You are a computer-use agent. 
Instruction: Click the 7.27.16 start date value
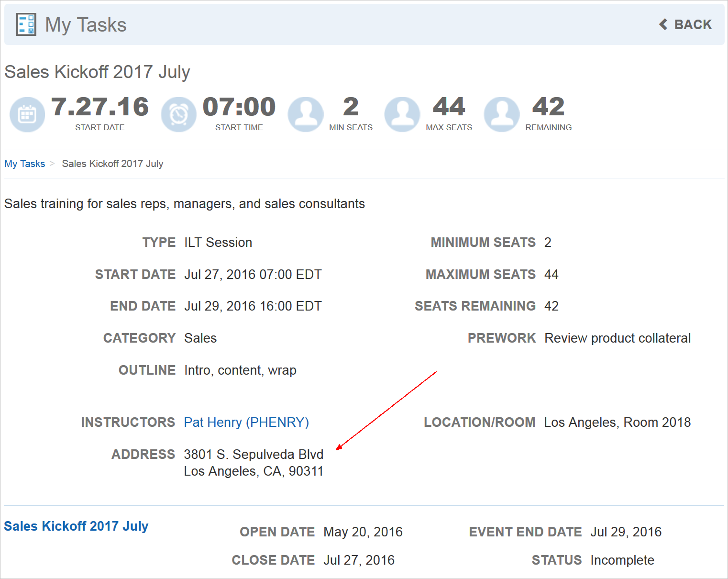[99, 107]
